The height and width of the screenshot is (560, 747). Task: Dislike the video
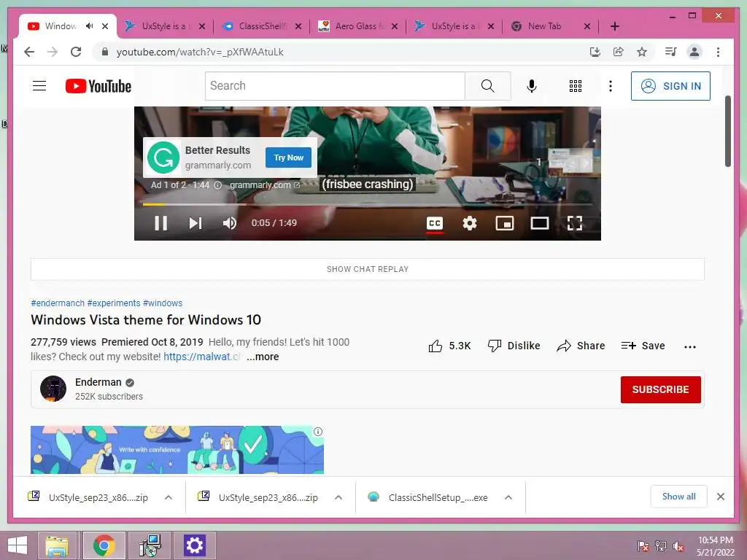(x=514, y=346)
